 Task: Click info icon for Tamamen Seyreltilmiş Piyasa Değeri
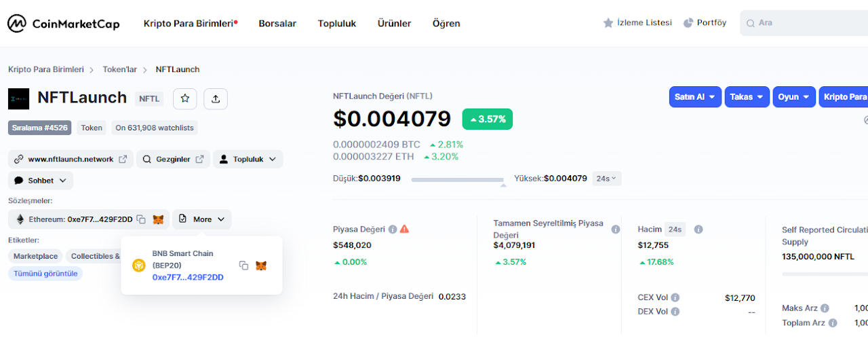(x=616, y=229)
